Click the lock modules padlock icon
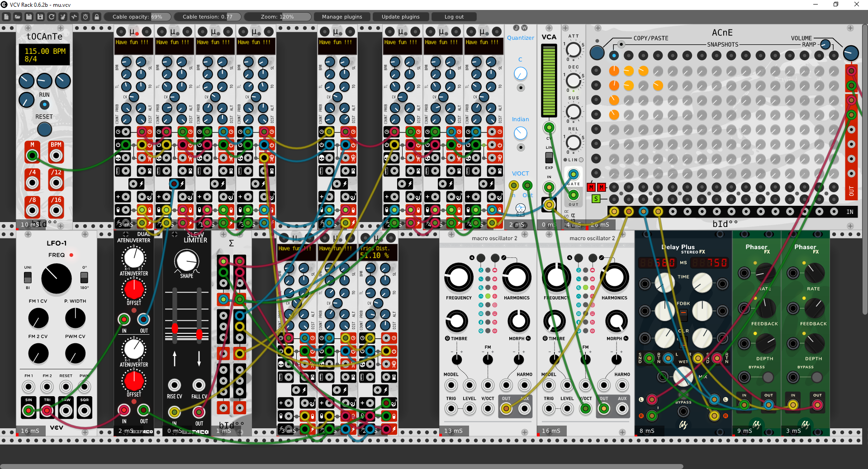 [x=97, y=17]
